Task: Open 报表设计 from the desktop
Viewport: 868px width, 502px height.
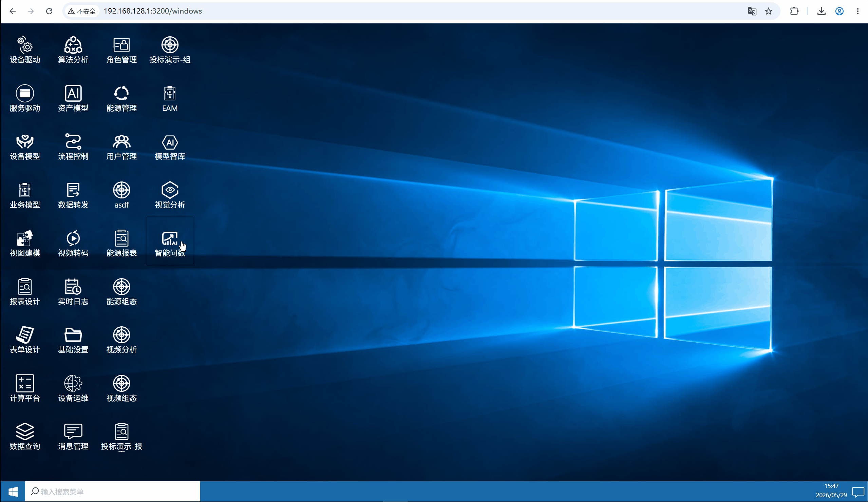Action: [x=25, y=292]
